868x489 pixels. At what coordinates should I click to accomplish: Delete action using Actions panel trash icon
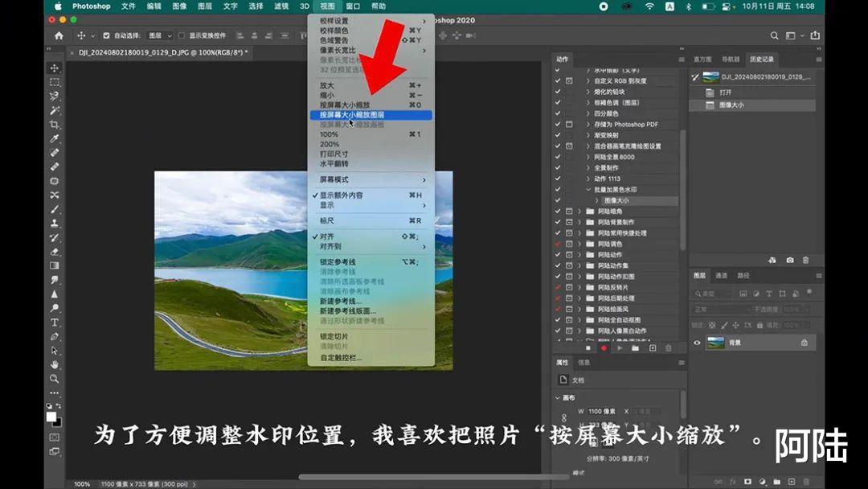(x=668, y=348)
